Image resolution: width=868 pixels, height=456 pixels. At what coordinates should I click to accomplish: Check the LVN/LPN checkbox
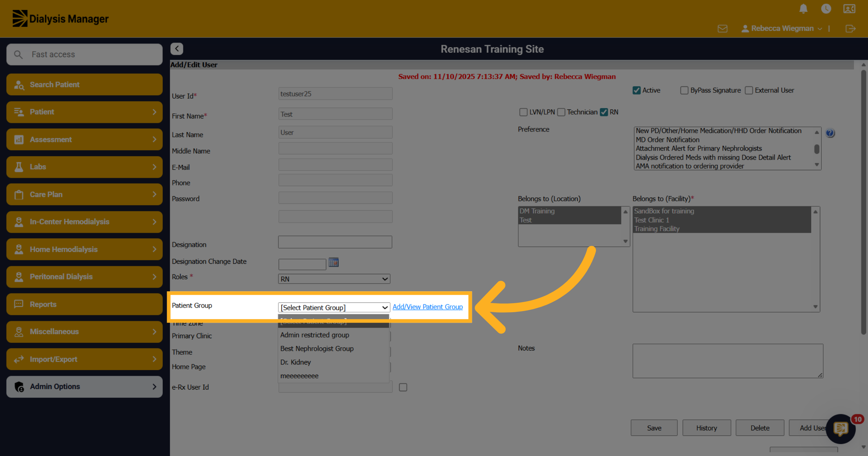click(523, 112)
